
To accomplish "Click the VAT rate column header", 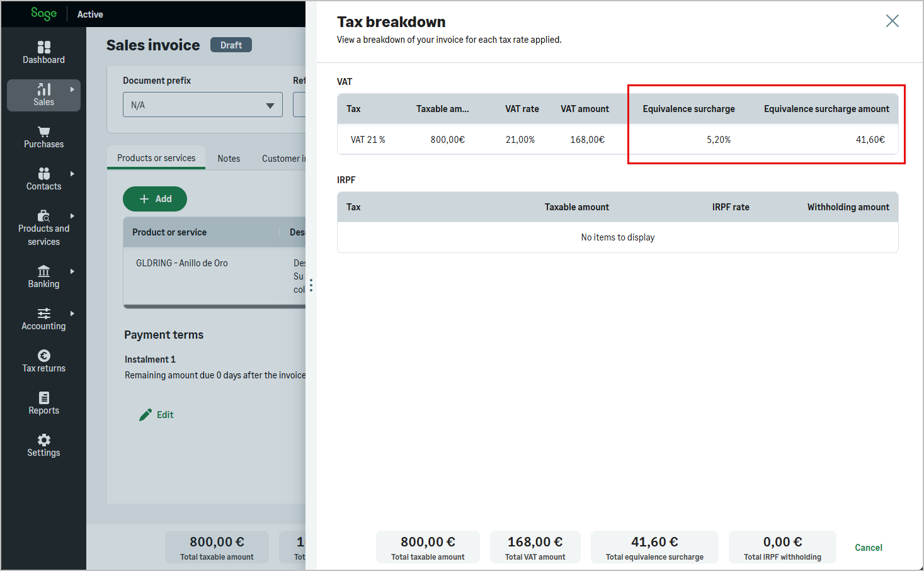I will (x=522, y=109).
